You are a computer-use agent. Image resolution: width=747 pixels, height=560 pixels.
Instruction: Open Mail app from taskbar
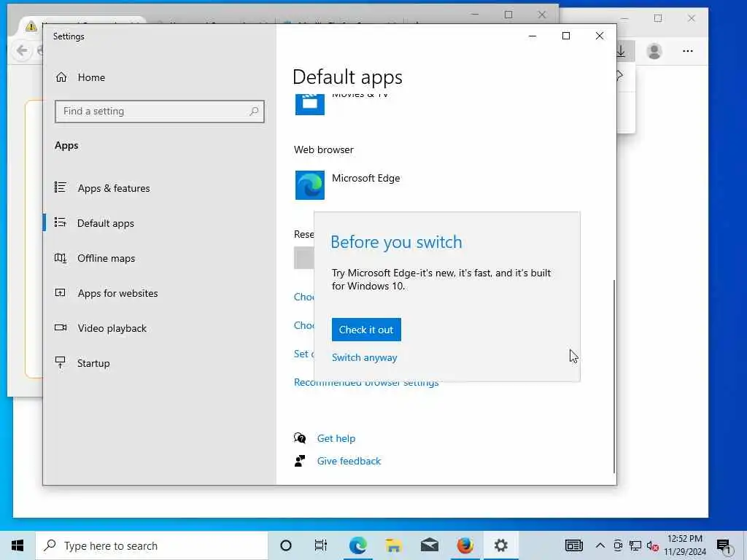point(429,545)
